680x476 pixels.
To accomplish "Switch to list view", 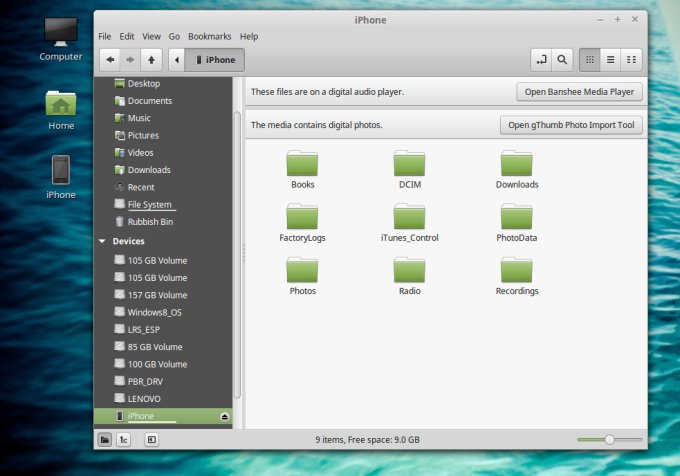I will [x=611, y=60].
